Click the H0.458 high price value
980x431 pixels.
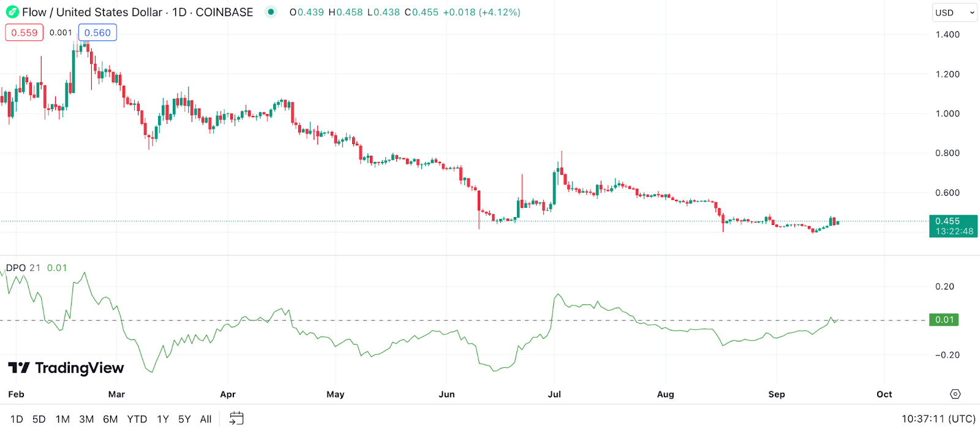tap(345, 12)
